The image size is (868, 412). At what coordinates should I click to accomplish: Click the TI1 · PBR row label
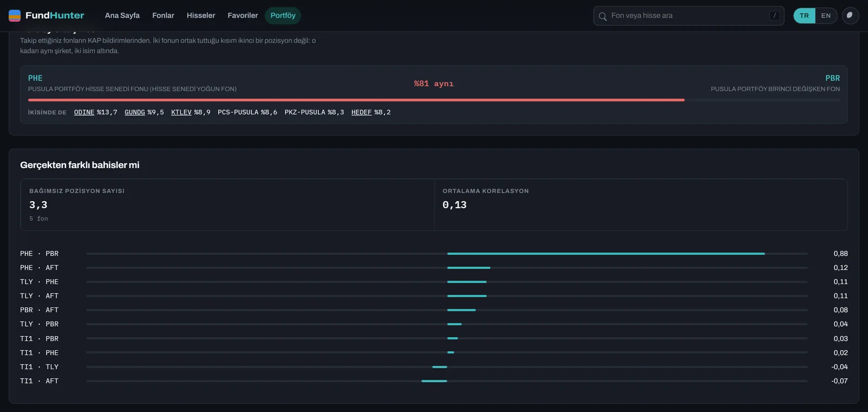(39, 339)
